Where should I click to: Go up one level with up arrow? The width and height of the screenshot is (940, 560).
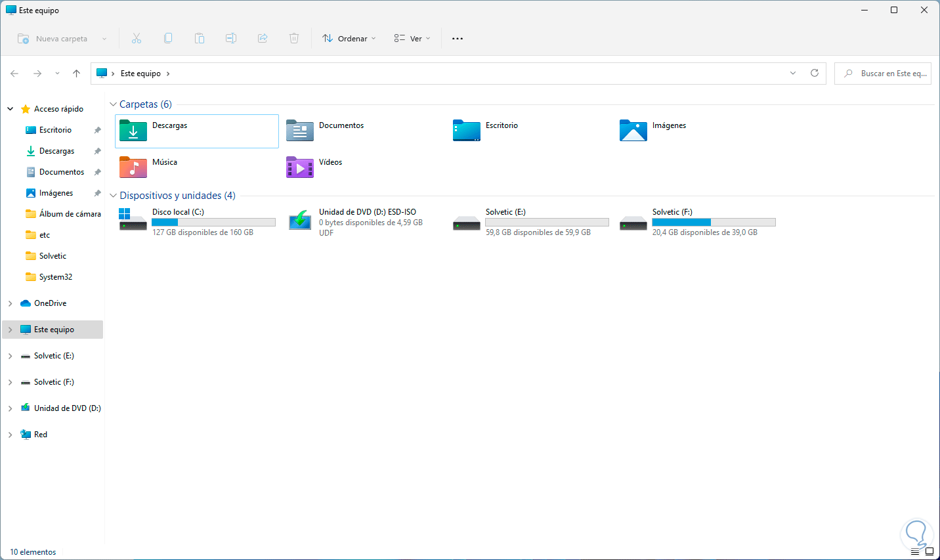(x=76, y=74)
